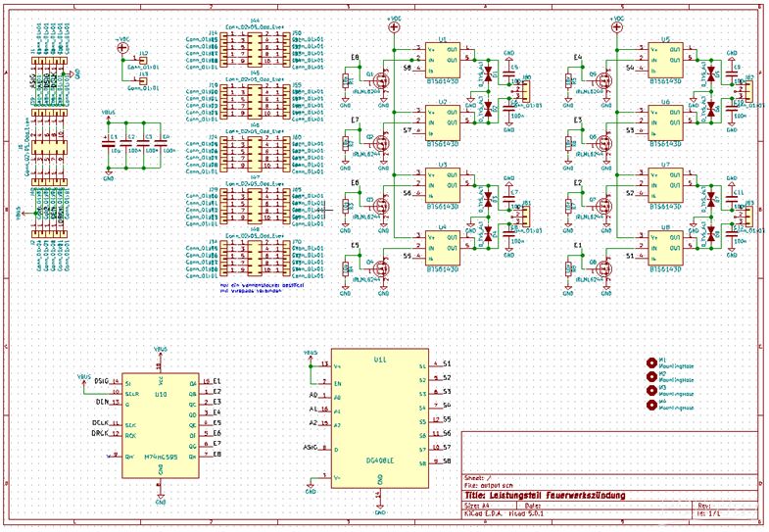Click the GND symbol below U11

[x=380, y=508]
